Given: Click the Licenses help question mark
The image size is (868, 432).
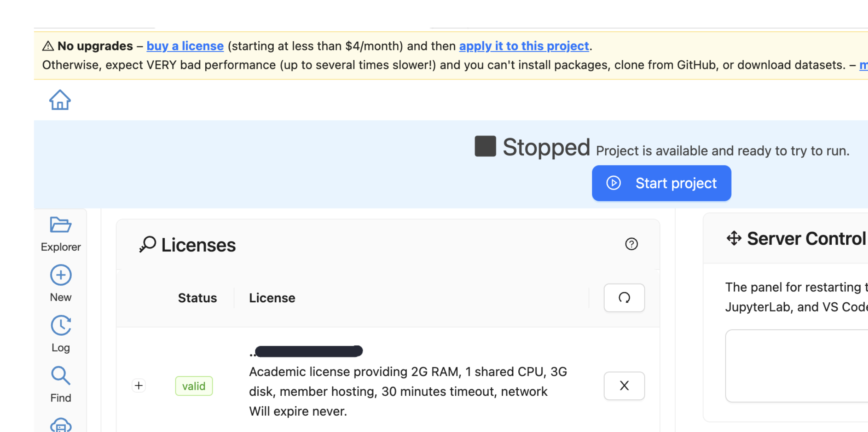Looking at the screenshot, I should click(x=631, y=244).
